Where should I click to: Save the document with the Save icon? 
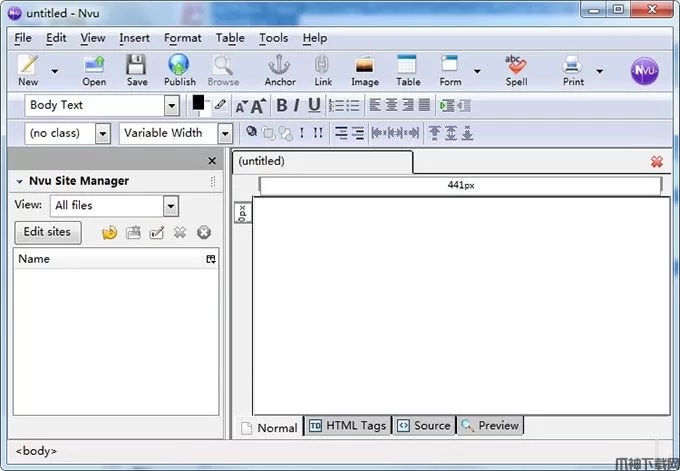tap(137, 69)
